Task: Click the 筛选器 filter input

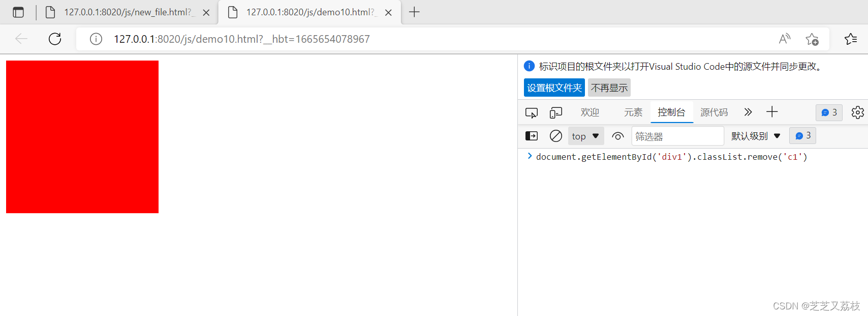Action: click(677, 136)
